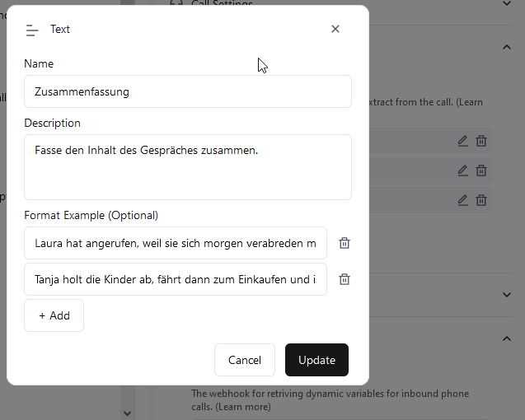Click the Update button
The height and width of the screenshot is (420, 525).
tap(316, 360)
